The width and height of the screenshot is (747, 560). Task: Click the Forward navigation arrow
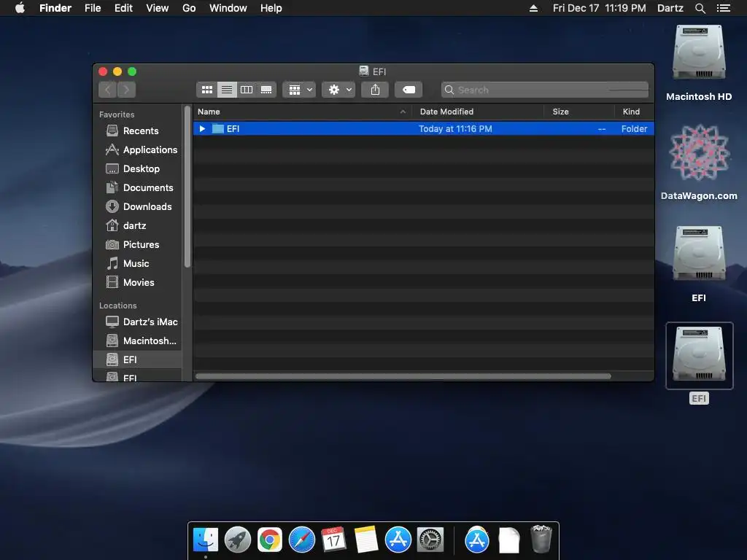click(x=127, y=90)
